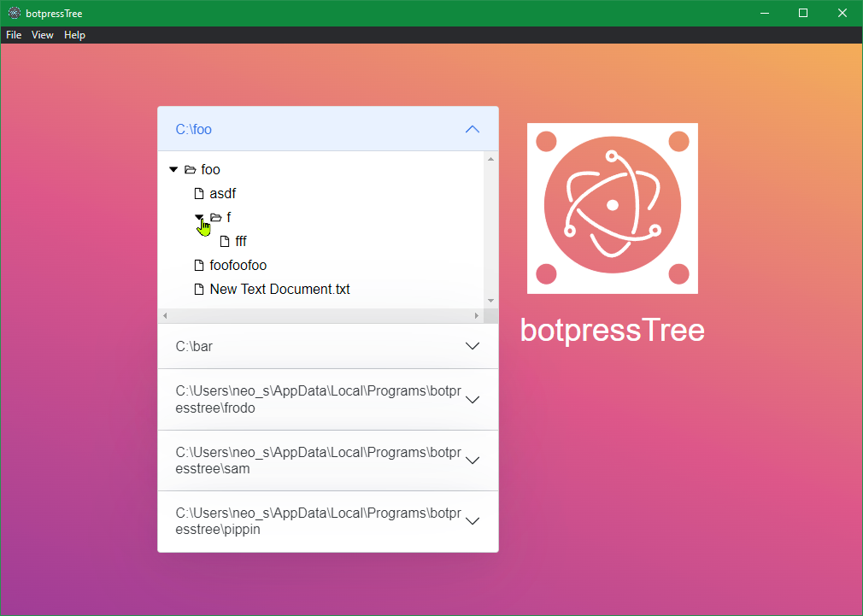The width and height of the screenshot is (863, 616).
Task: Click the New Text Document.txt file icon
Action: pyautogui.click(x=199, y=289)
